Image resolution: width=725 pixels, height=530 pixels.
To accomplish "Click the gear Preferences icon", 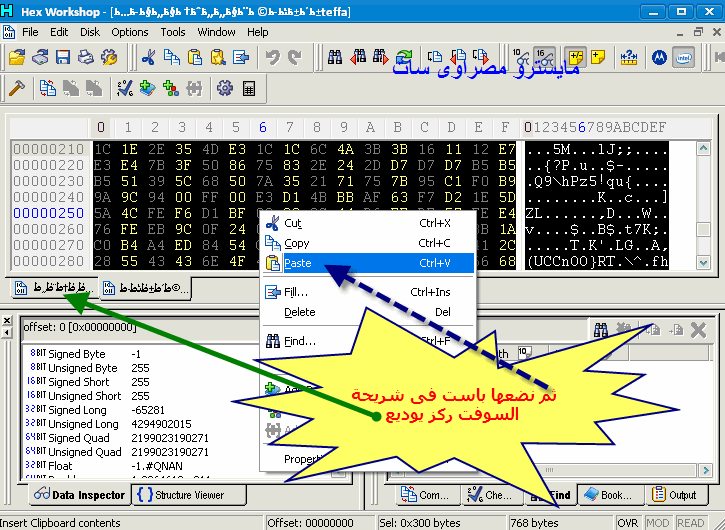I will [225, 88].
